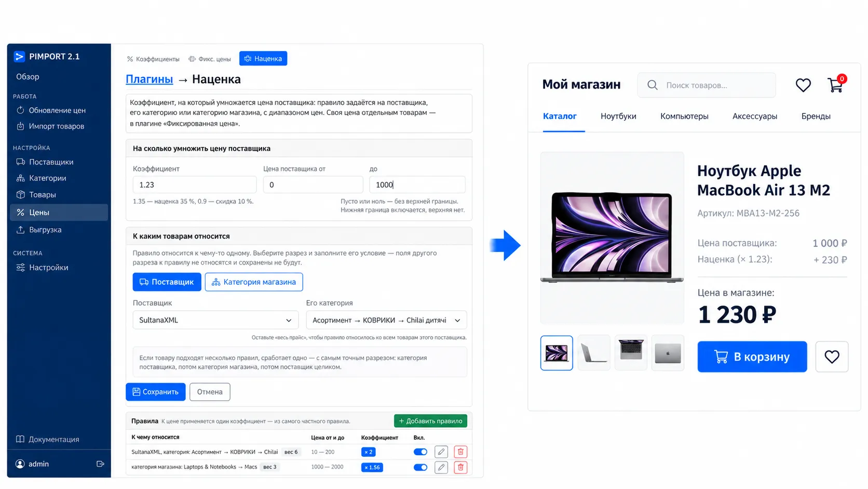
Task: Switch scope to Категория магазина
Action: [x=254, y=282]
